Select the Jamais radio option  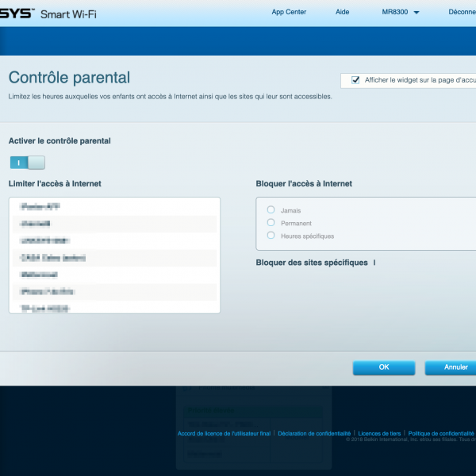tap(271, 209)
